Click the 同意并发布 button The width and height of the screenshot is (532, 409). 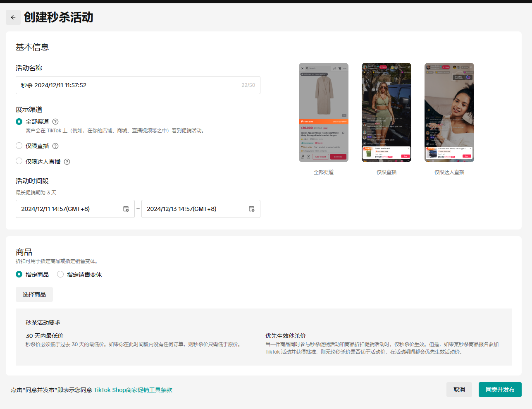click(500, 390)
